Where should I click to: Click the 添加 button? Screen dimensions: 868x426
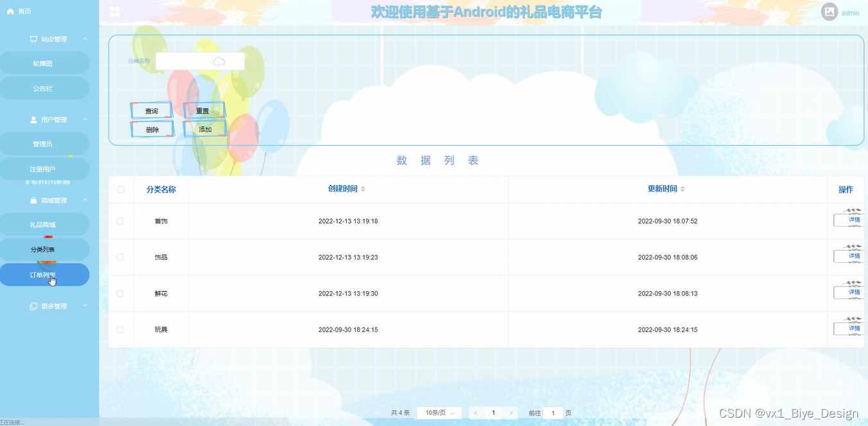204,129
